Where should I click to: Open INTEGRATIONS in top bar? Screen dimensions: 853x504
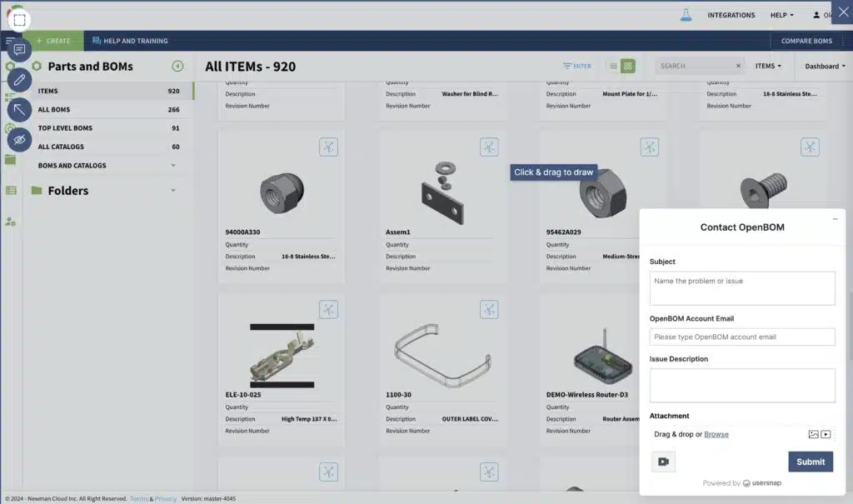[x=731, y=15]
